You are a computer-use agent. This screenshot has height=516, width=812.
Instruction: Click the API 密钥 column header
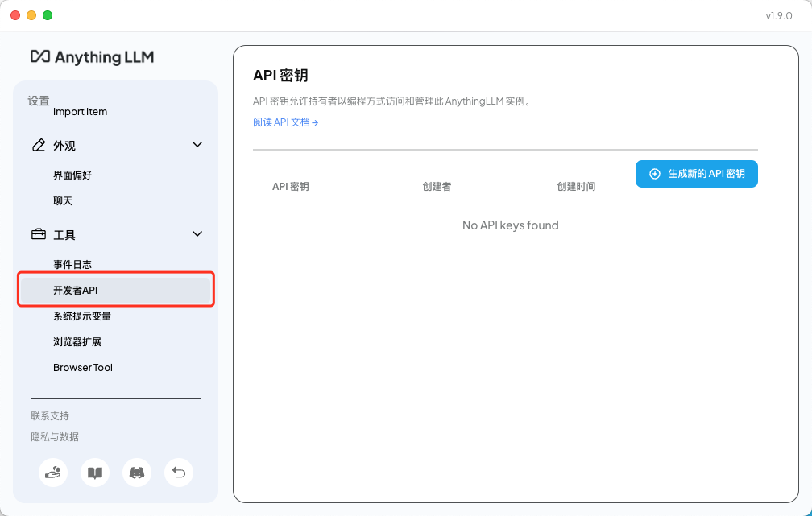tap(291, 186)
